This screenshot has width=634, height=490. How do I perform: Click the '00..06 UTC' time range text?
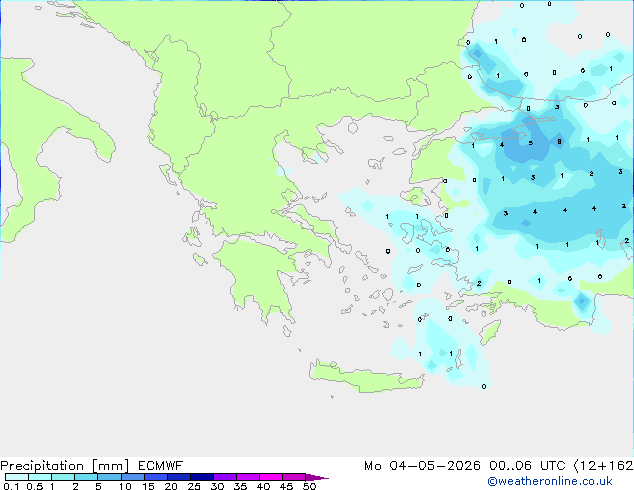click(x=527, y=466)
